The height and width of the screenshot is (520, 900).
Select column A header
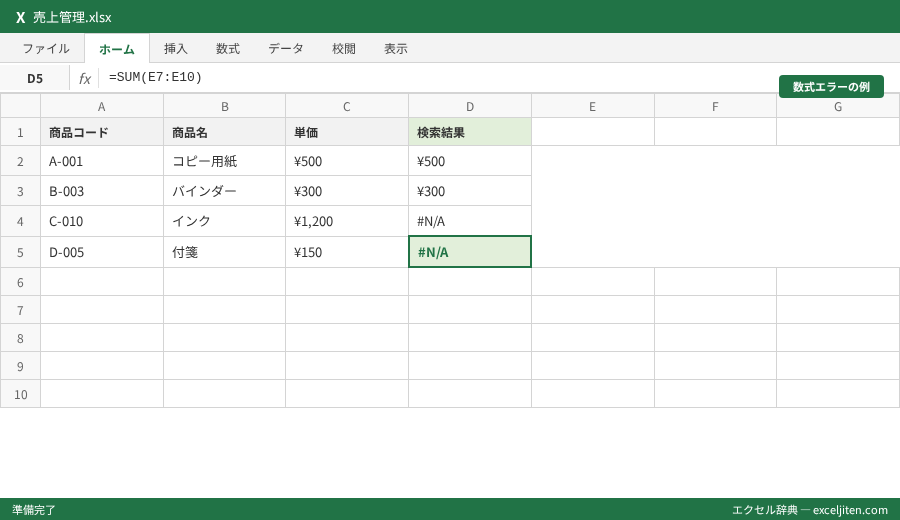click(102, 106)
